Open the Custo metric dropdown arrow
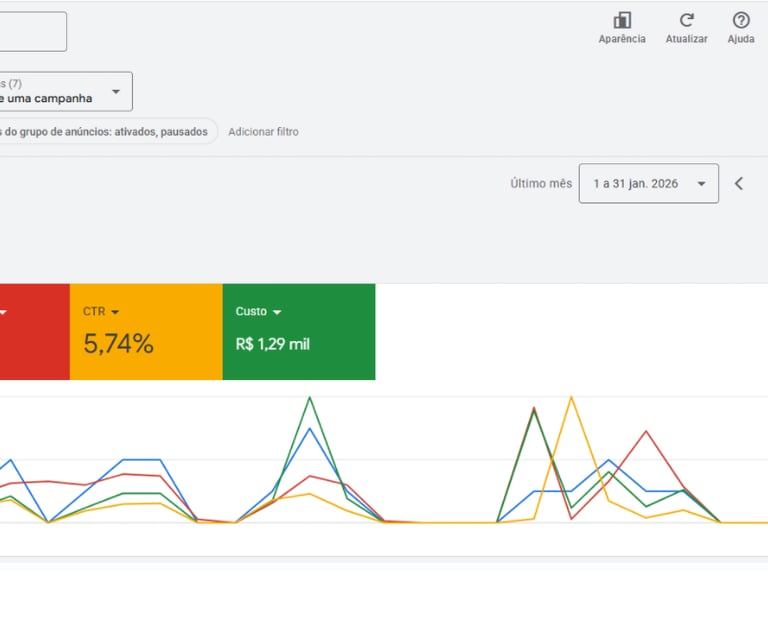 277,312
